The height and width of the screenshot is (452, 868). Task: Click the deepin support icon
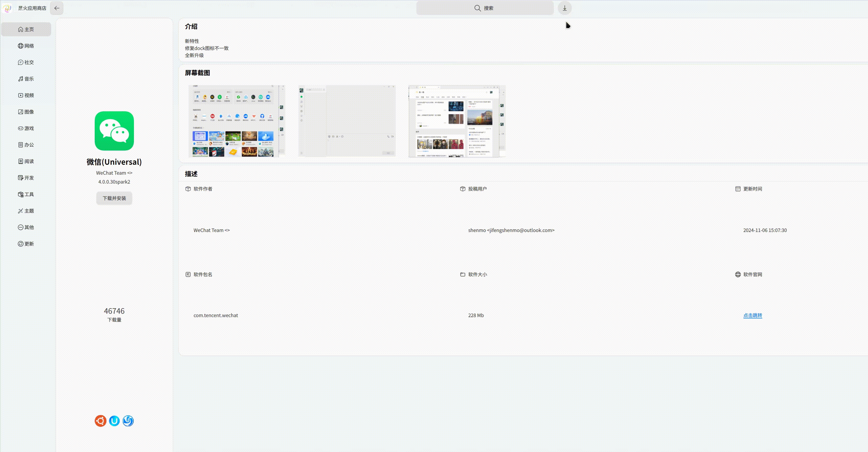[x=128, y=421]
